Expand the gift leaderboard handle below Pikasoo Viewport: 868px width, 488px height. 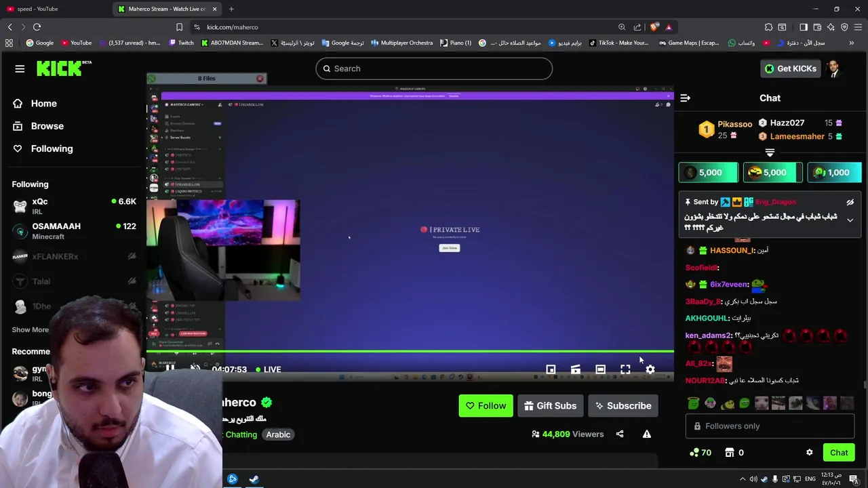click(770, 152)
